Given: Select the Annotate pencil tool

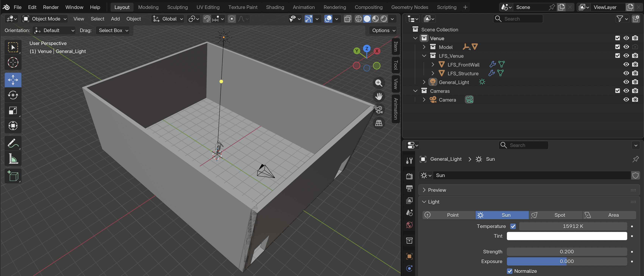Looking at the screenshot, I should [13, 143].
